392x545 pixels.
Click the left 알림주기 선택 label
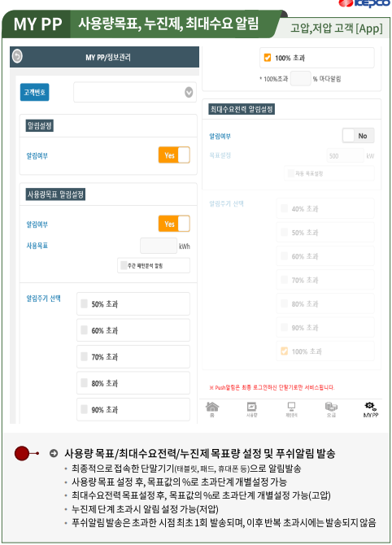coord(43,299)
